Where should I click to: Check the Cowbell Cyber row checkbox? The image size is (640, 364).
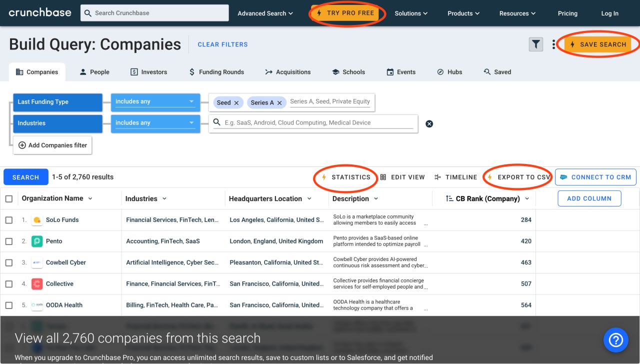point(9,262)
